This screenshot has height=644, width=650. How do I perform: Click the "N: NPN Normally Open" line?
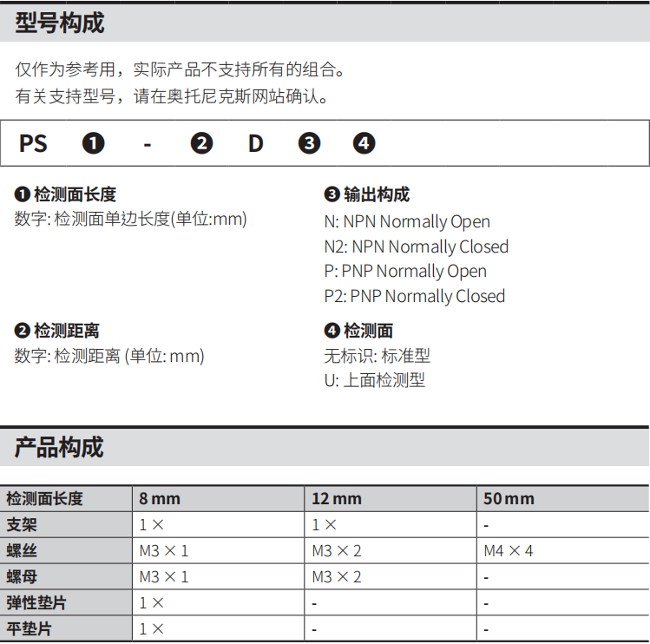[x=407, y=222]
